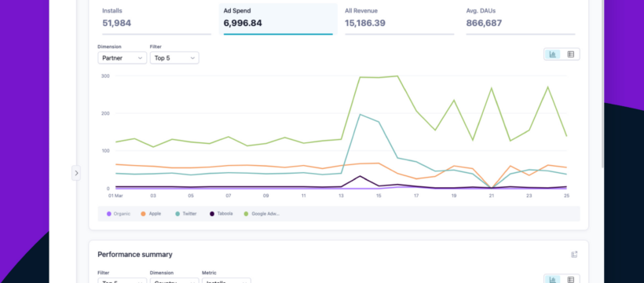This screenshot has width=644, height=283.
Task: Switch top chart to bar chart view
Action: (x=553, y=54)
